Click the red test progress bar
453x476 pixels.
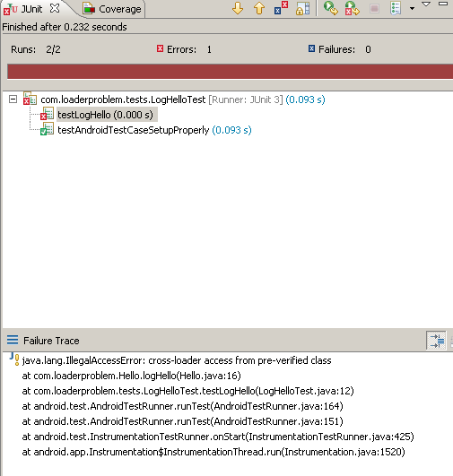coord(230,72)
